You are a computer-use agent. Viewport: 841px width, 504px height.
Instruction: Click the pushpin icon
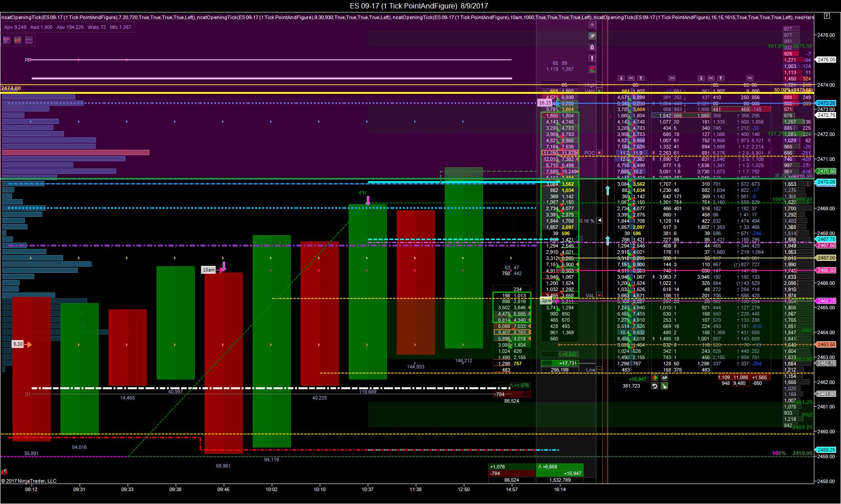[x=592, y=36]
